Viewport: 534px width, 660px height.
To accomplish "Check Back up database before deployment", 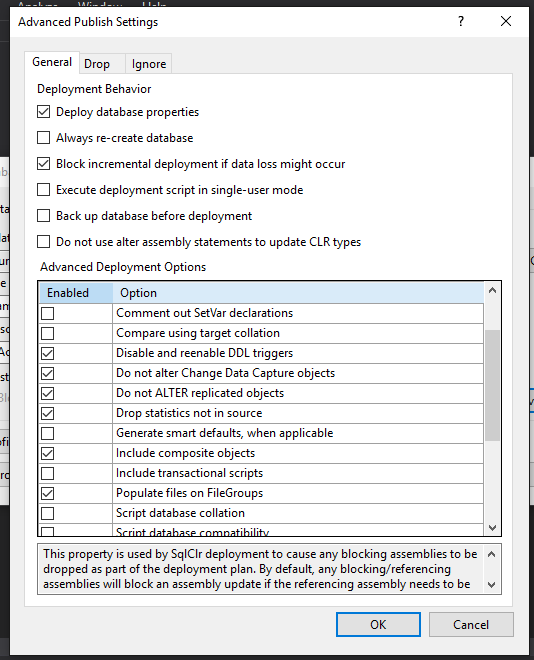I will [x=44, y=216].
